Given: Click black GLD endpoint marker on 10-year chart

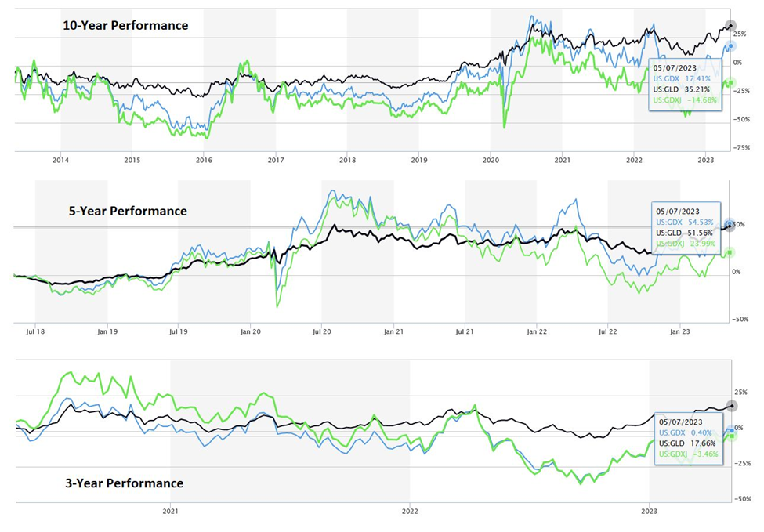Looking at the screenshot, I should (730, 26).
